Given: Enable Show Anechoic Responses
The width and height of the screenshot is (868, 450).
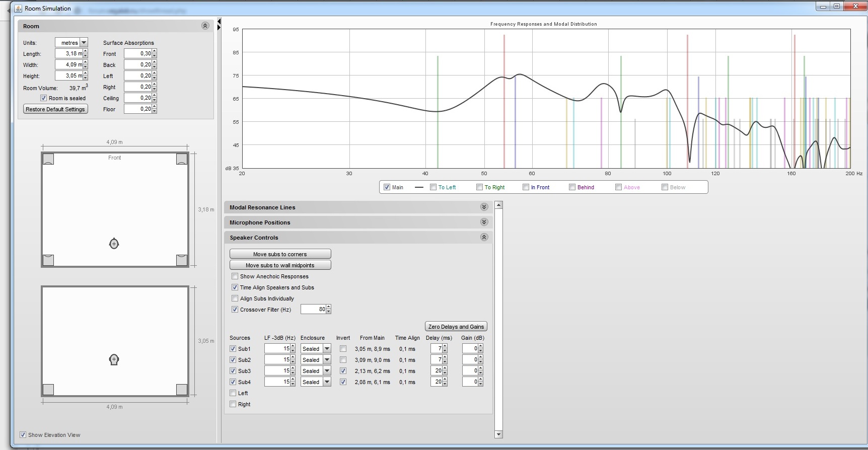Looking at the screenshot, I should (235, 276).
